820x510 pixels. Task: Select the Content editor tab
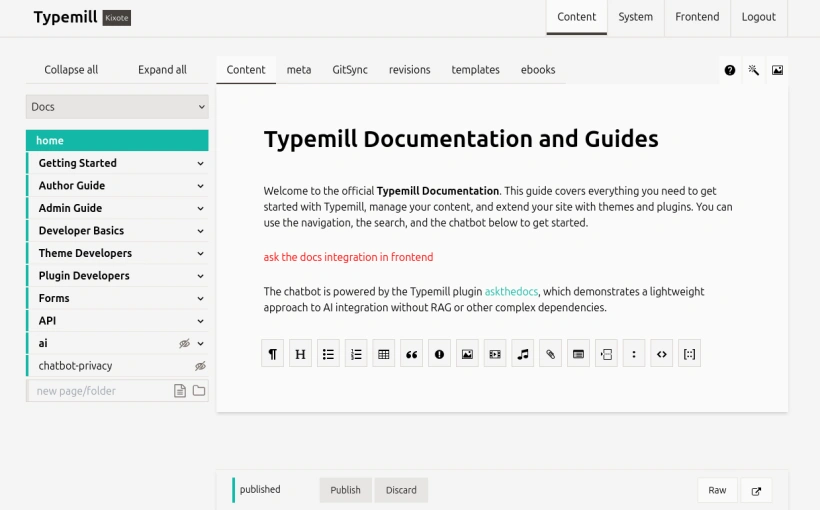[246, 70]
